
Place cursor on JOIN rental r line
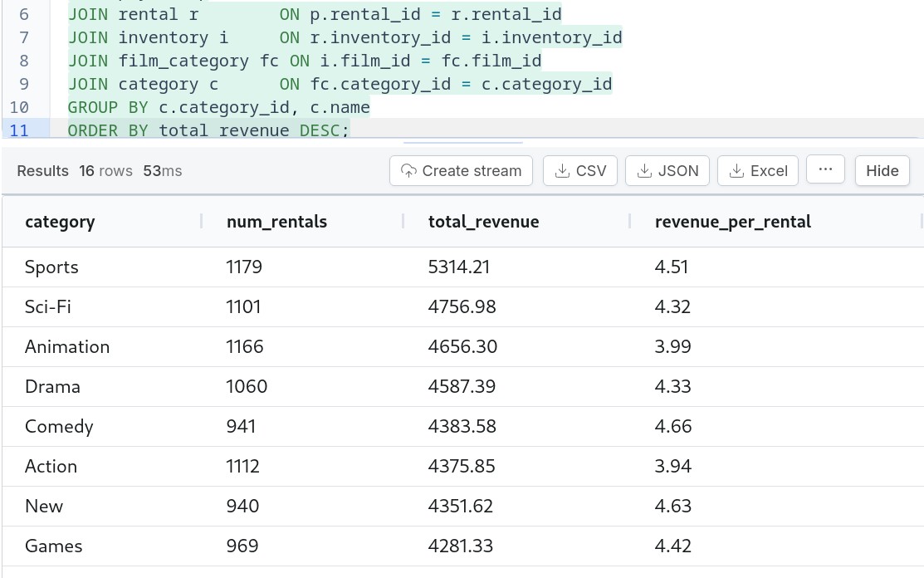[315, 14]
